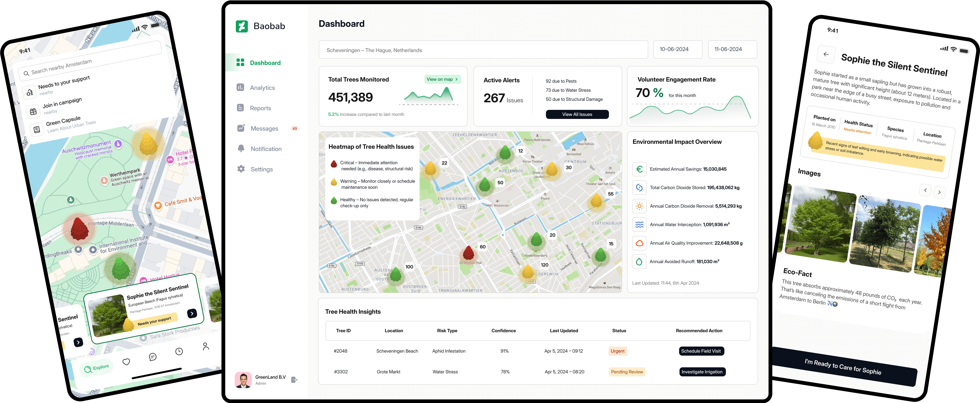Click the back arrow on right phone
This screenshot has width=980, height=403.
tap(826, 54)
